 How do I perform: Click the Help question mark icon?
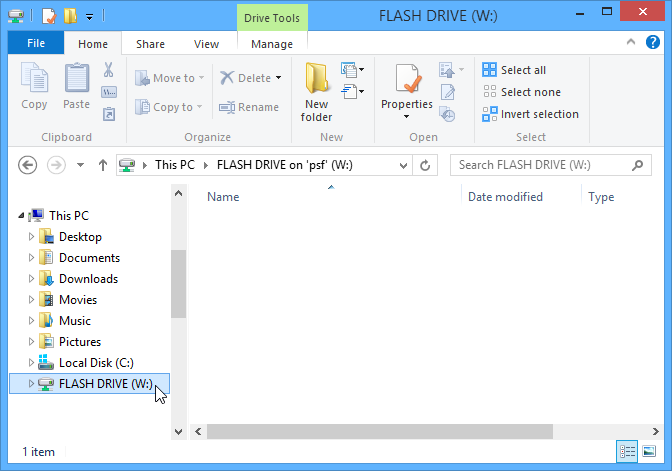(x=653, y=42)
